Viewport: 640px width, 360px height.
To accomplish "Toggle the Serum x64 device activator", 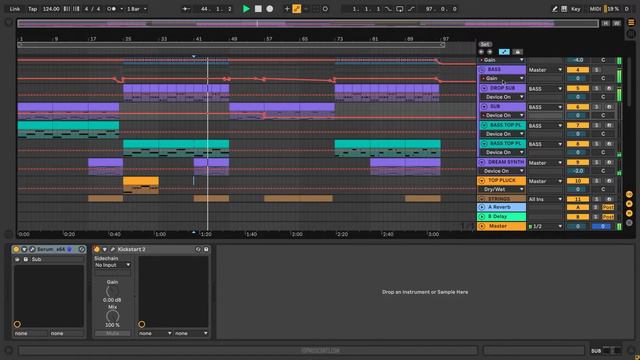I will [x=16, y=249].
